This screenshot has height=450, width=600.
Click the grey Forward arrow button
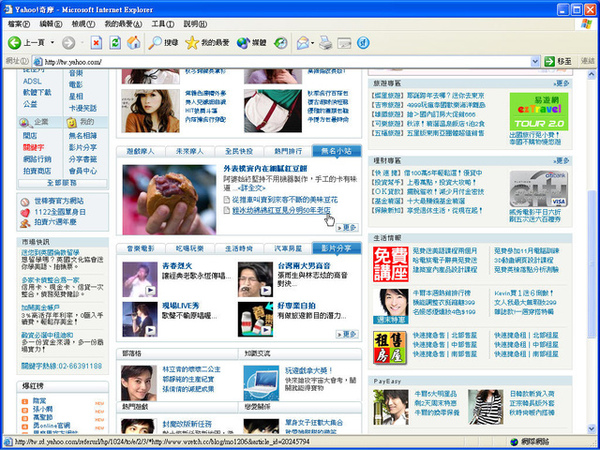coord(68,43)
